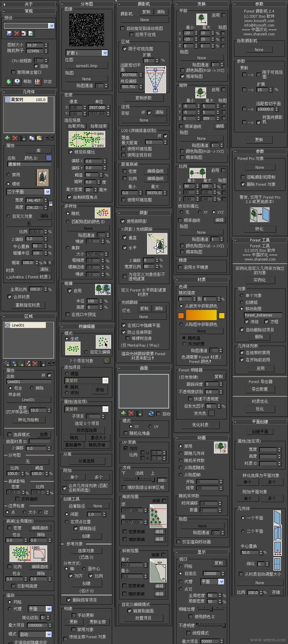This screenshot has height=644, width=288.
Task: Open the 二个平面 template dropdown
Action: pyautogui.click(x=47, y=192)
